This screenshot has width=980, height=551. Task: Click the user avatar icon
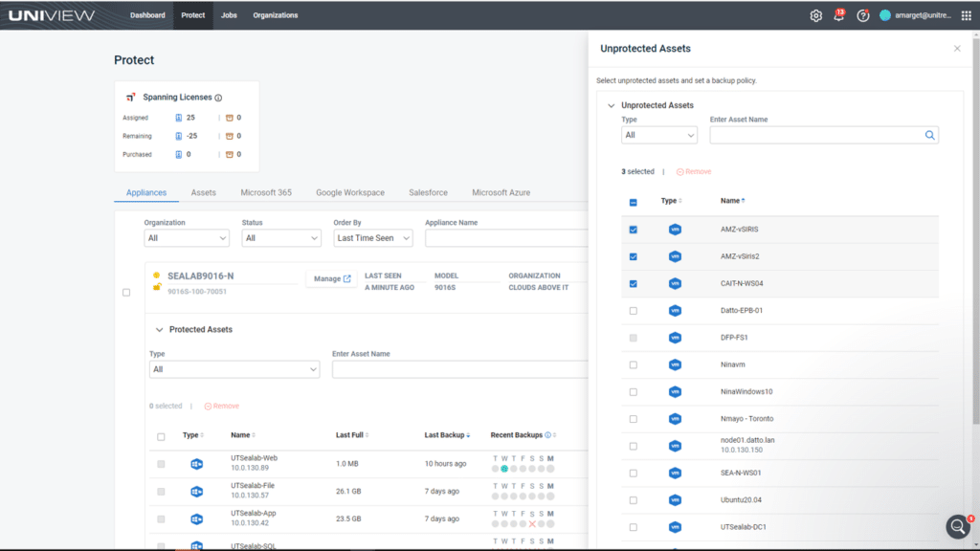pyautogui.click(x=885, y=15)
